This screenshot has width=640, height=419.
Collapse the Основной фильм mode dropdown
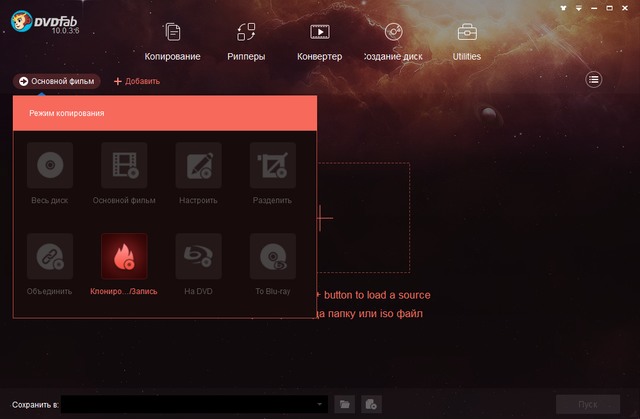coord(58,81)
